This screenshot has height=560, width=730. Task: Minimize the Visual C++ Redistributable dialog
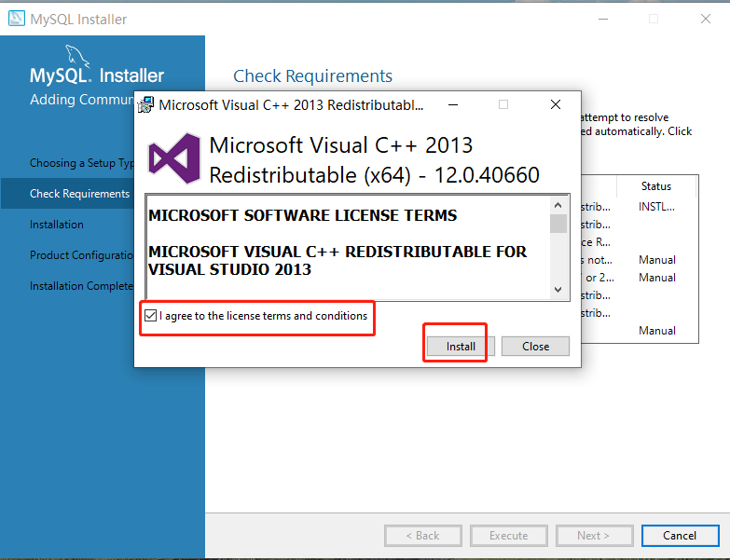(x=453, y=104)
